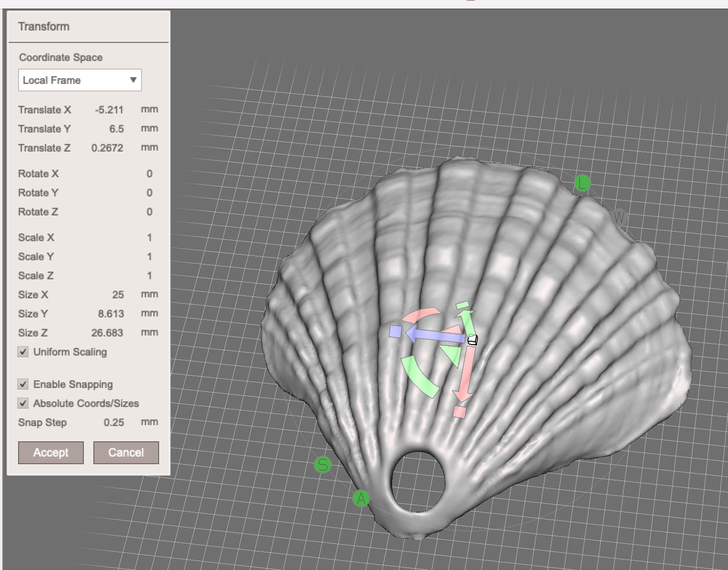Disable the Enable Snapping checkbox
The image size is (728, 570).
[x=23, y=384]
